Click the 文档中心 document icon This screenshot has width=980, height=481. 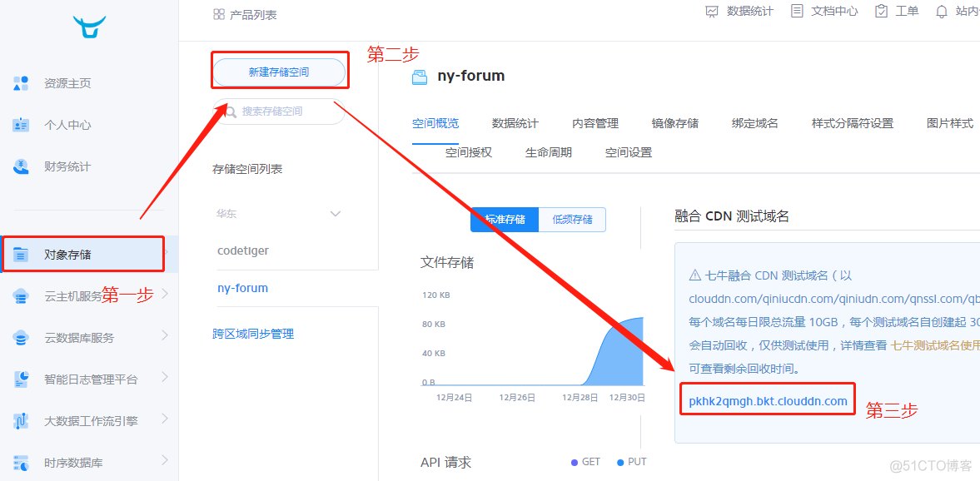[797, 12]
